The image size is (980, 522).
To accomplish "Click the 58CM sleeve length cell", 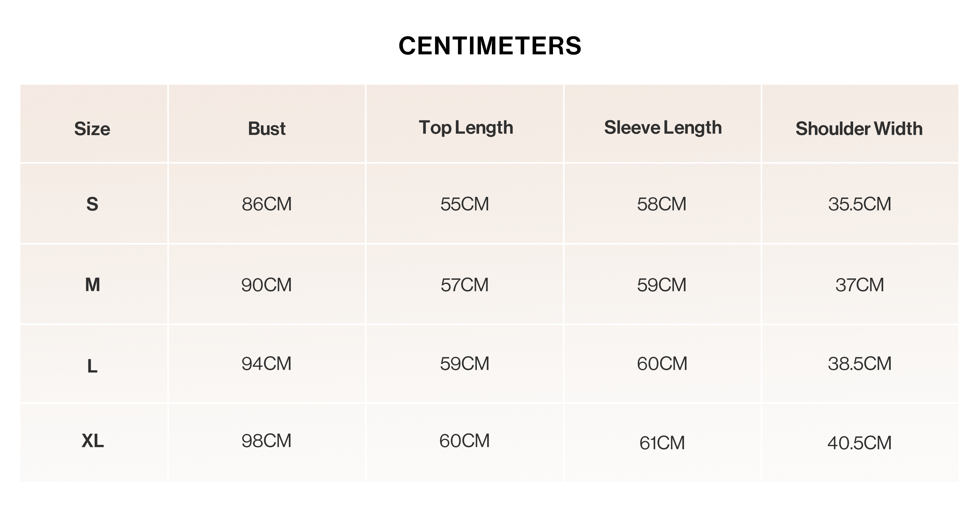I will click(x=662, y=204).
